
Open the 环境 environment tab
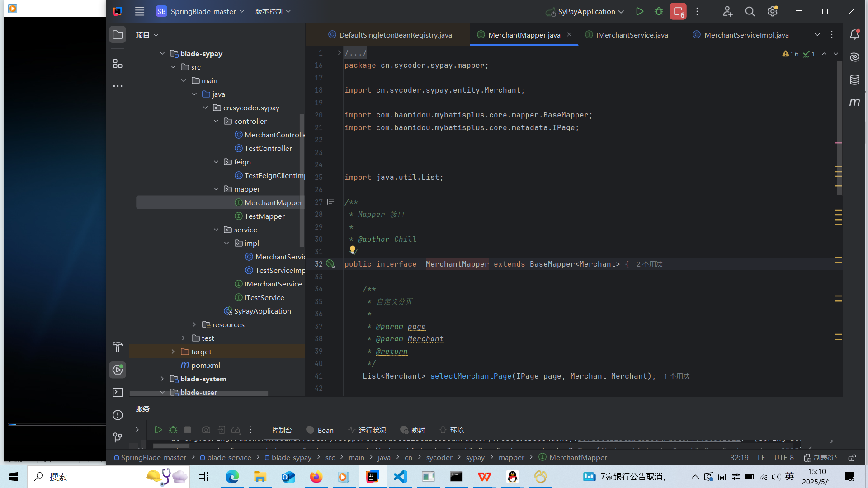click(452, 430)
